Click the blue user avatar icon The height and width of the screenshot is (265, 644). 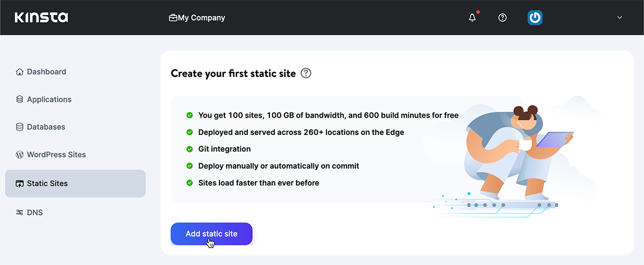point(535,18)
